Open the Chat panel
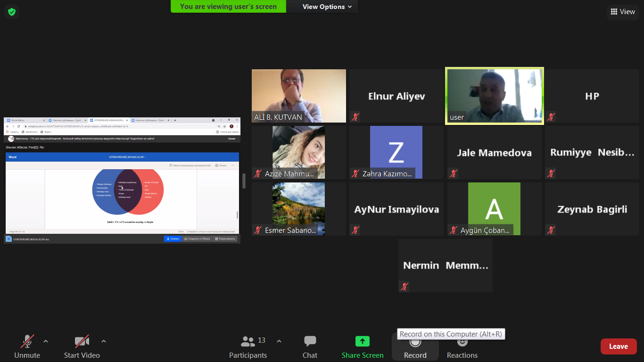Screen dimensions: 644x362 pos(310,347)
